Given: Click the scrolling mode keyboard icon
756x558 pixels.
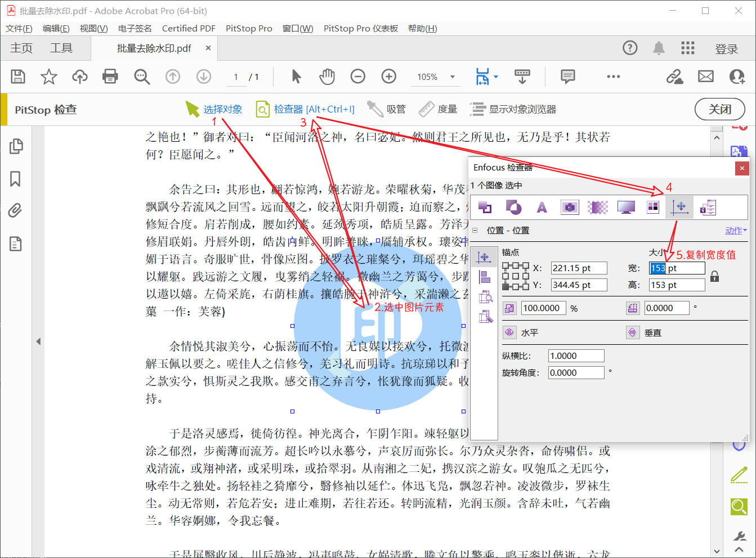Looking at the screenshot, I should 522,76.
